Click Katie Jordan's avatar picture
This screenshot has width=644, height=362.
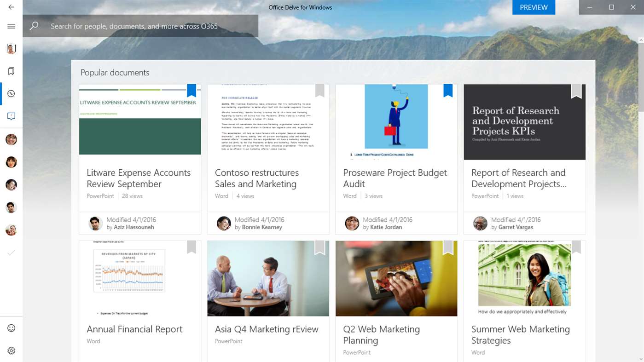[x=352, y=223]
